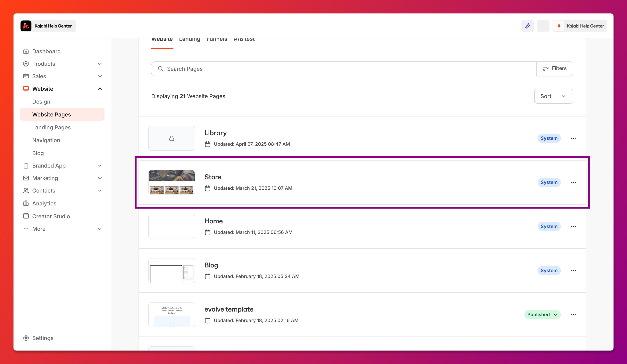
Task: Click the More ellipsis icon in sidebar
Action: (x=26, y=229)
